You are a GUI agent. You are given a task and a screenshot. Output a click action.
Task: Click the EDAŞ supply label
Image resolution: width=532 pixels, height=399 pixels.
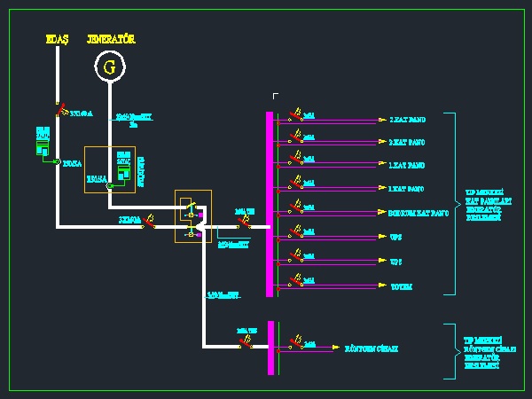click(57, 39)
